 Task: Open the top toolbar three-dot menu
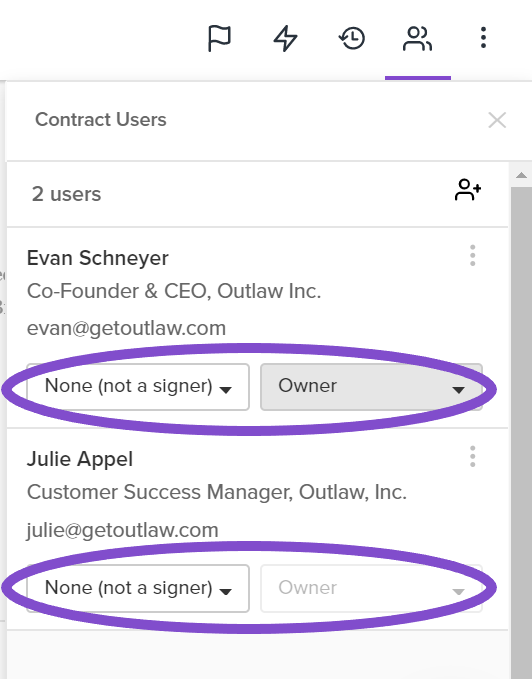[x=484, y=38]
